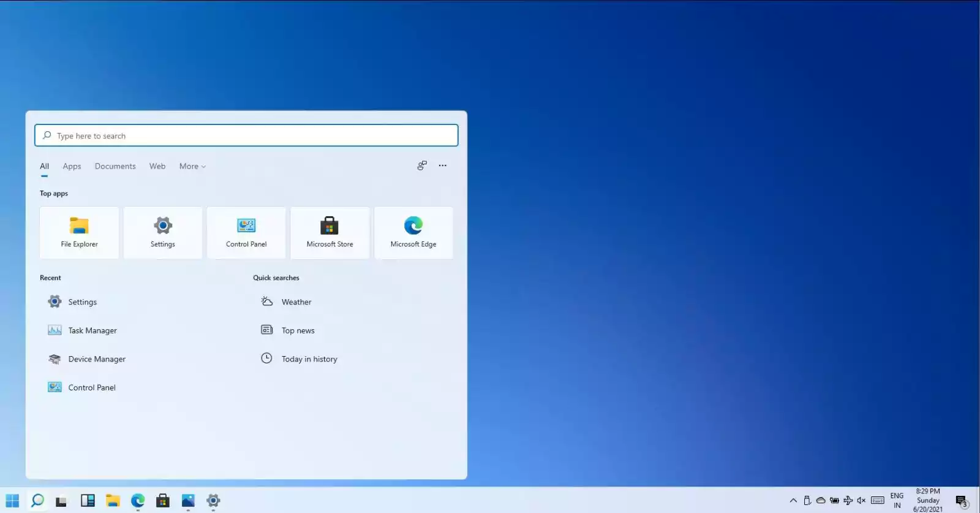Switch to the Web search tab

[x=157, y=166]
